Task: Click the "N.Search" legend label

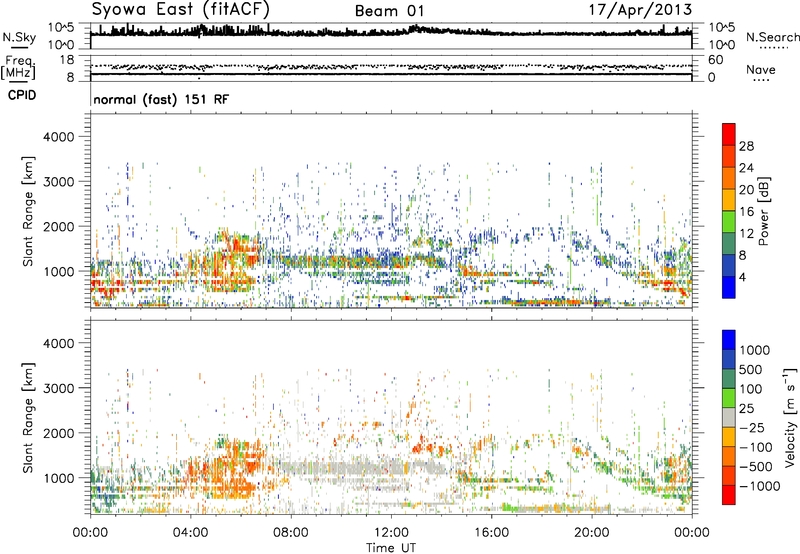Action: (772, 37)
